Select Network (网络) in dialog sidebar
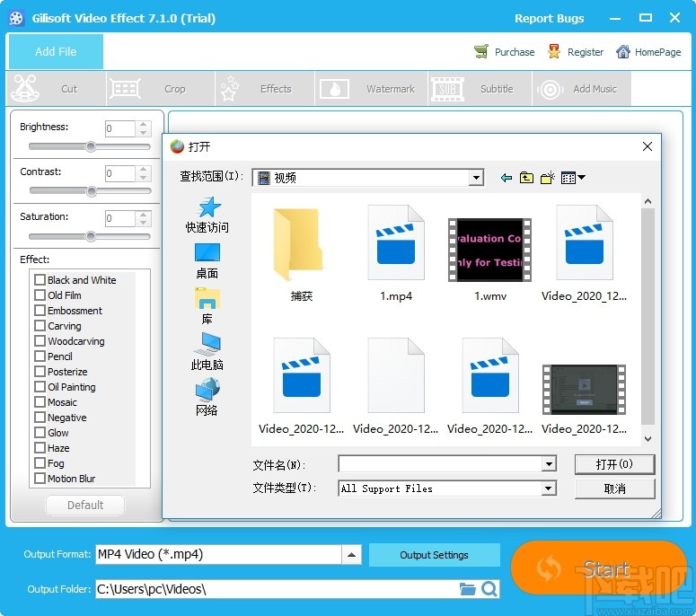The image size is (696, 616). [x=207, y=397]
